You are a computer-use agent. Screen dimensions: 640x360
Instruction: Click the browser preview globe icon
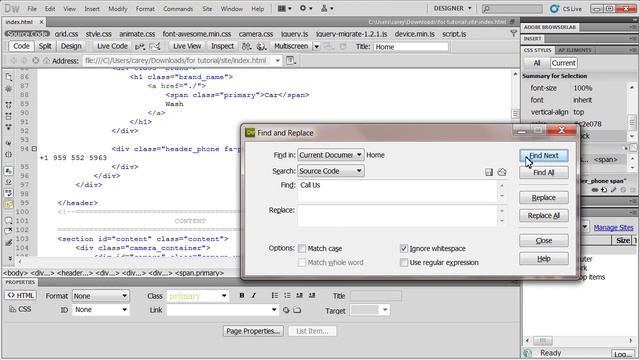(x=261, y=47)
